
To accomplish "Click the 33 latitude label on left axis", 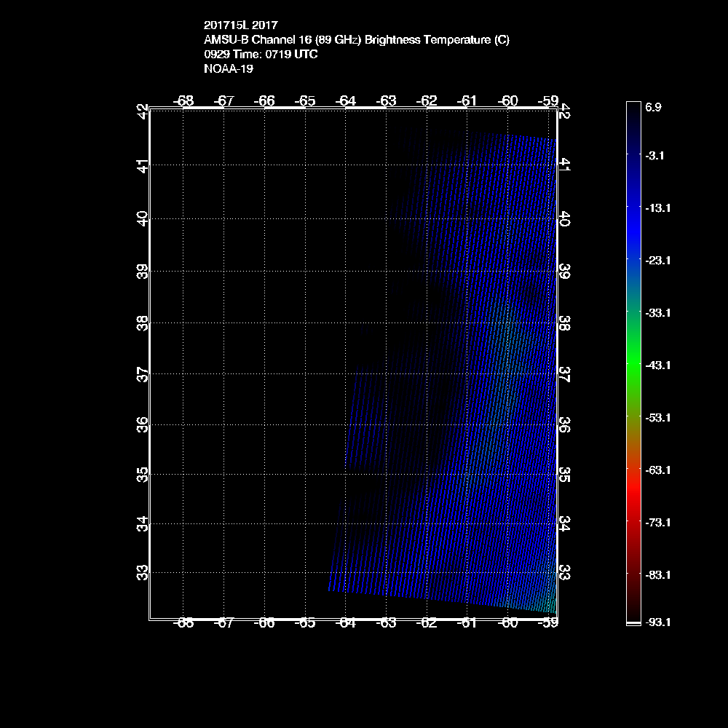I will click(143, 572).
